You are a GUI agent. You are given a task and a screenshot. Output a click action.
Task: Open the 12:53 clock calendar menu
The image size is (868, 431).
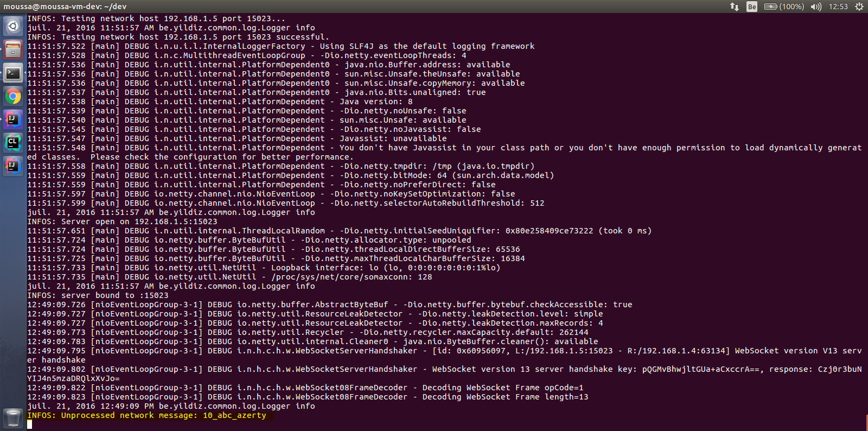click(x=838, y=7)
